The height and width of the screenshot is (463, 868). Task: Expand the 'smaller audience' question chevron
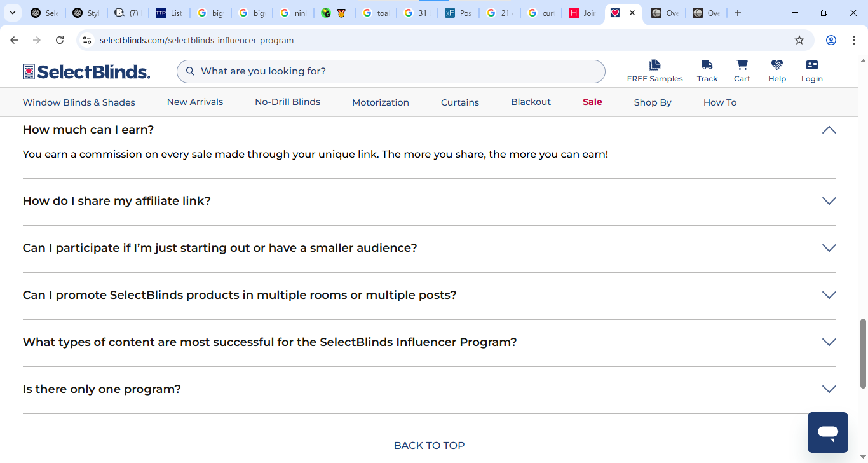[829, 248]
